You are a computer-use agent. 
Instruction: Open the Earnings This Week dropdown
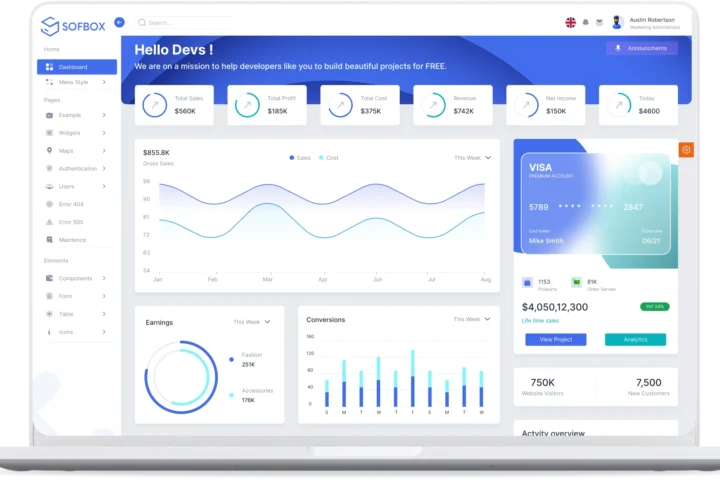[251, 322]
